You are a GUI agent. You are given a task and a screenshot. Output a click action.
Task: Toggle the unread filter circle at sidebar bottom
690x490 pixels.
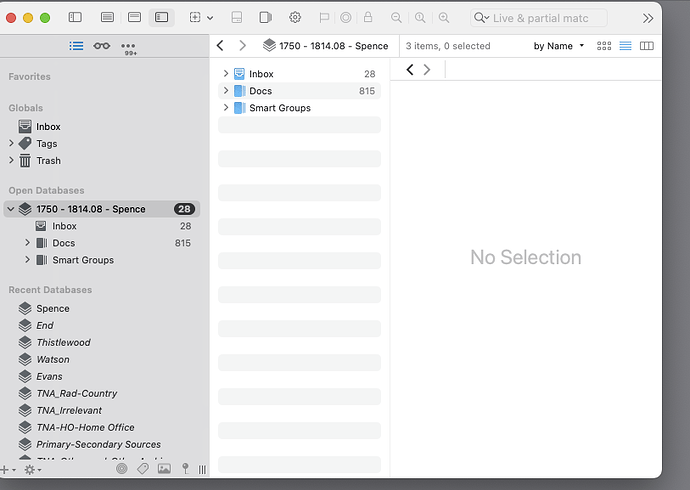click(x=122, y=469)
